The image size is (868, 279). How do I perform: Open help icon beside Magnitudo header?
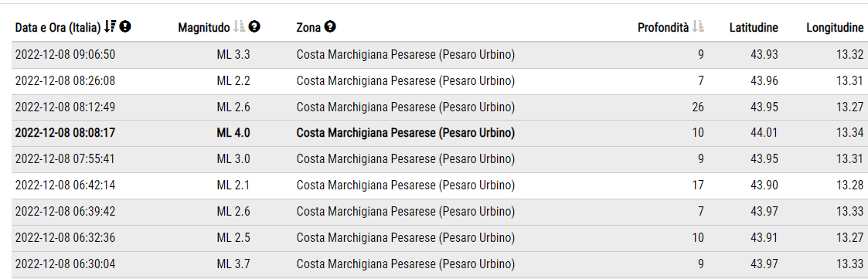[254, 26]
